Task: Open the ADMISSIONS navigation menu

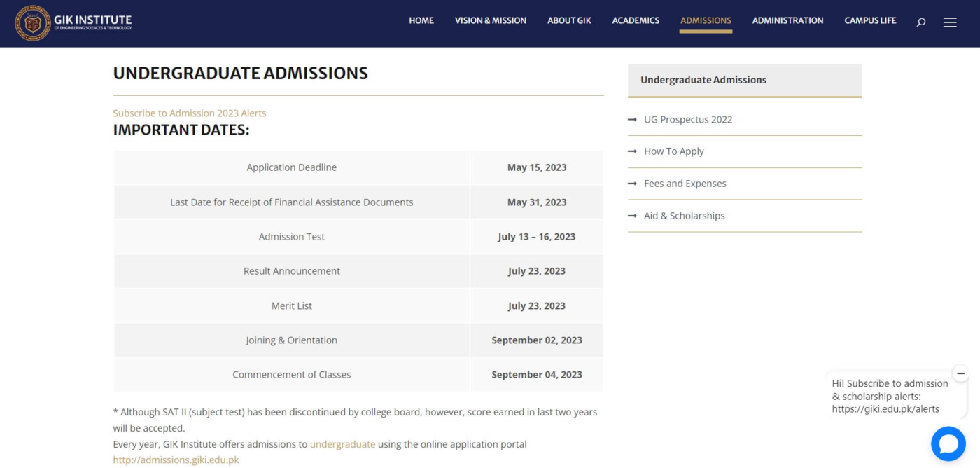Action: (x=706, y=20)
